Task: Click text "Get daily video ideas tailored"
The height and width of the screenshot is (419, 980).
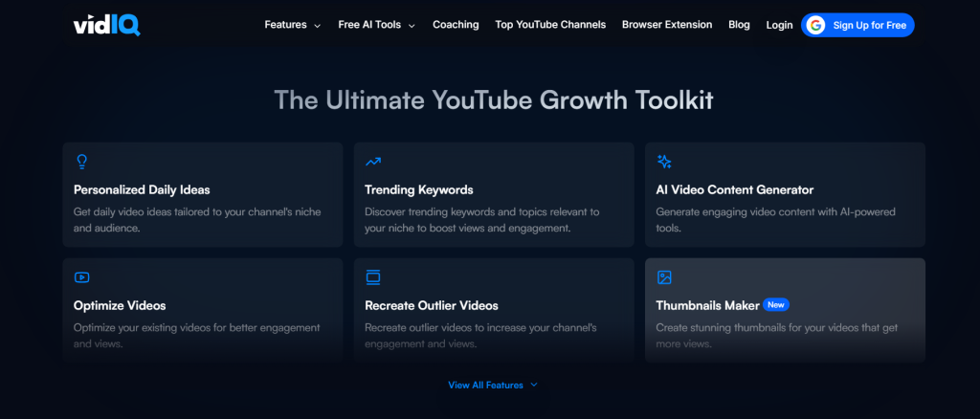Action: coord(143,211)
